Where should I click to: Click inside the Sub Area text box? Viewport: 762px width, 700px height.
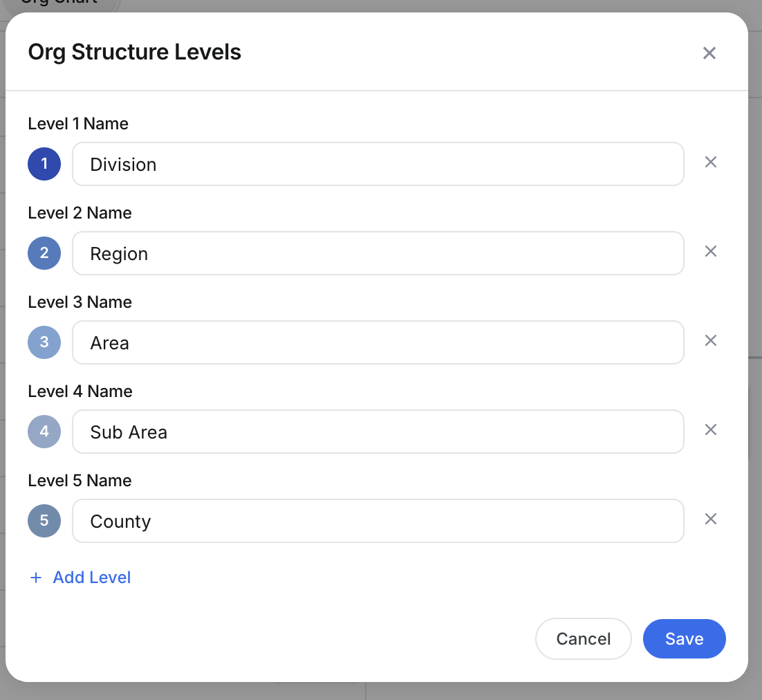point(378,432)
